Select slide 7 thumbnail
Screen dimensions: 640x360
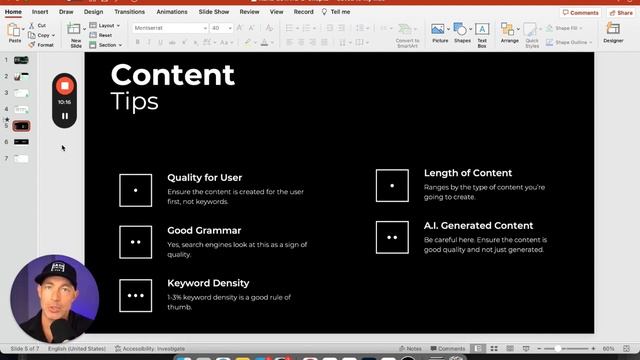pos(21,158)
